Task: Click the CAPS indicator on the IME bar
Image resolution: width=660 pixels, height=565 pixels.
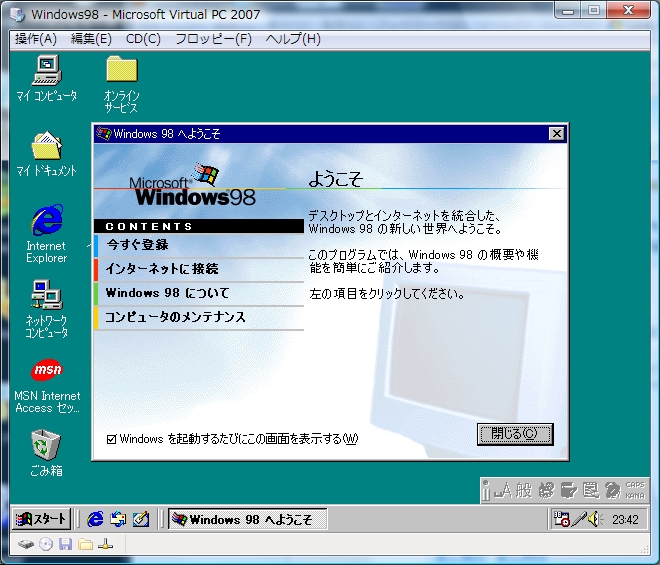Action: point(635,485)
